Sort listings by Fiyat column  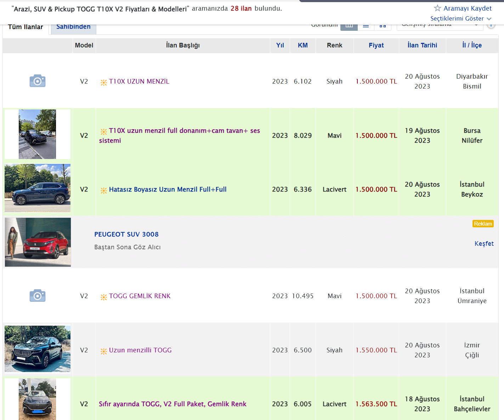click(376, 45)
